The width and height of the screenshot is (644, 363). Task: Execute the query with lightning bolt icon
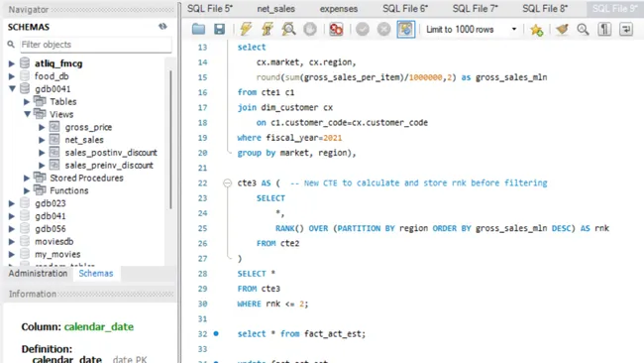[x=246, y=29]
